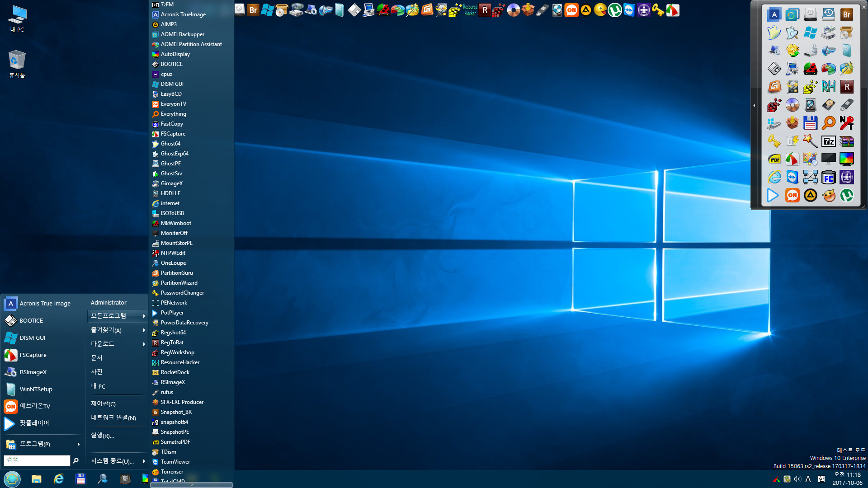Viewport: 868px width, 488px height.
Task: Open WinRAR books icon in right panel
Action: (x=846, y=141)
